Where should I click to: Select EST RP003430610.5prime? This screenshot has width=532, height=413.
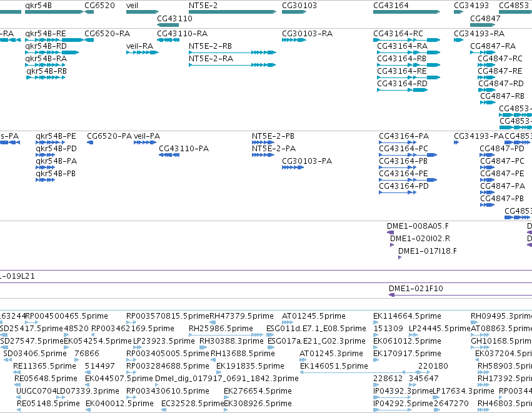tap(168, 391)
